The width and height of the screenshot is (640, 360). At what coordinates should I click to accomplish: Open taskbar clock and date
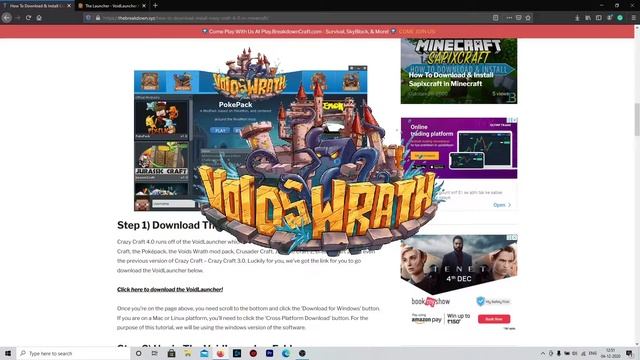coord(611,353)
